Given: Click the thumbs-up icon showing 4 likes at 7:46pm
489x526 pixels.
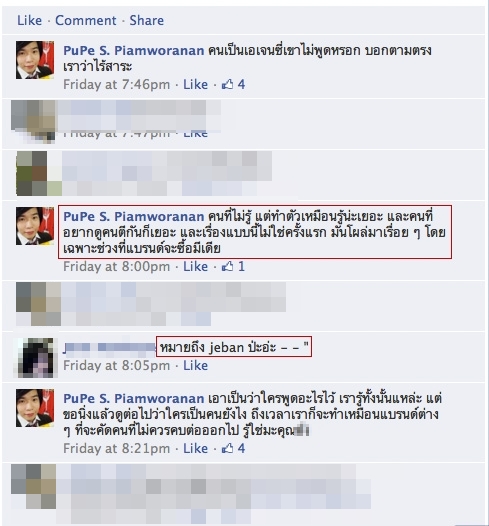Looking at the screenshot, I should 228,84.
